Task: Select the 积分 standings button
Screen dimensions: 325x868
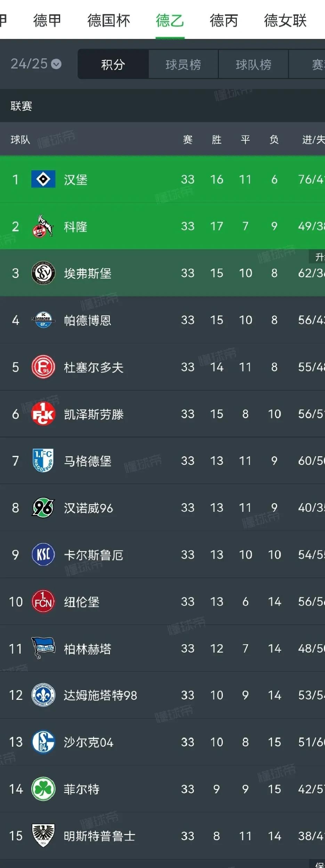Action: [x=113, y=64]
